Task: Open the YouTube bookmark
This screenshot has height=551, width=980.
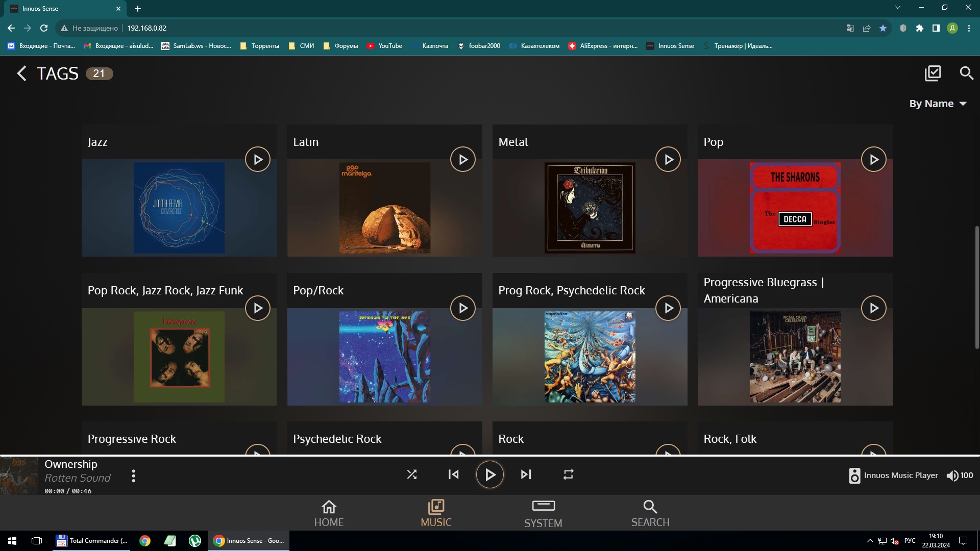Action: (x=384, y=46)
